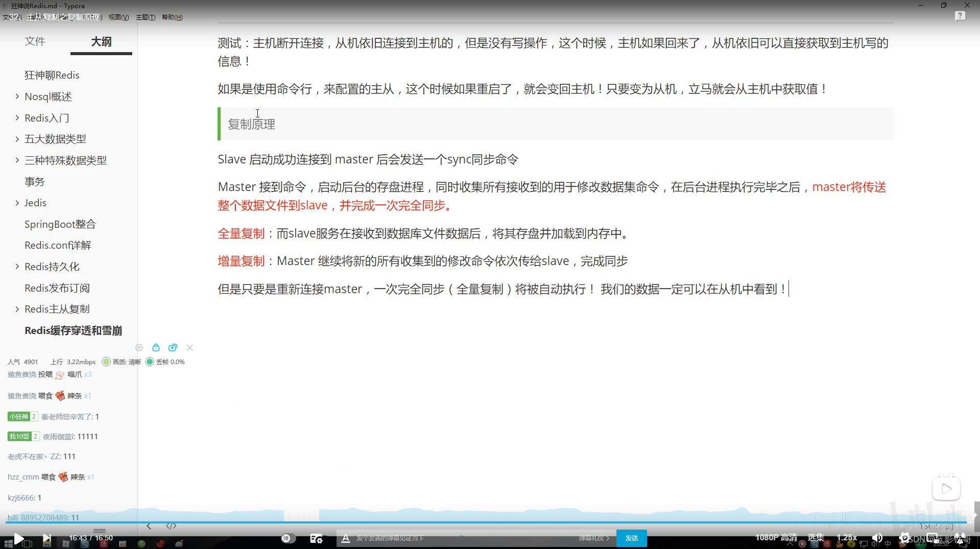The height and width of the screenshot is (549, 980).
Task: Click chat message 老虎不在家丶ZZ: 111
Action: tap(41, 457)
